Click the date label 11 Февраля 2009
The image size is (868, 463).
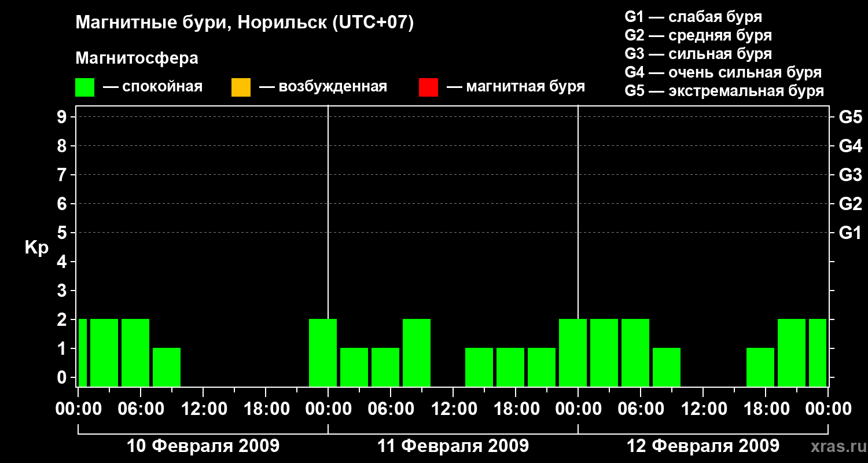(x=453, y=446)
